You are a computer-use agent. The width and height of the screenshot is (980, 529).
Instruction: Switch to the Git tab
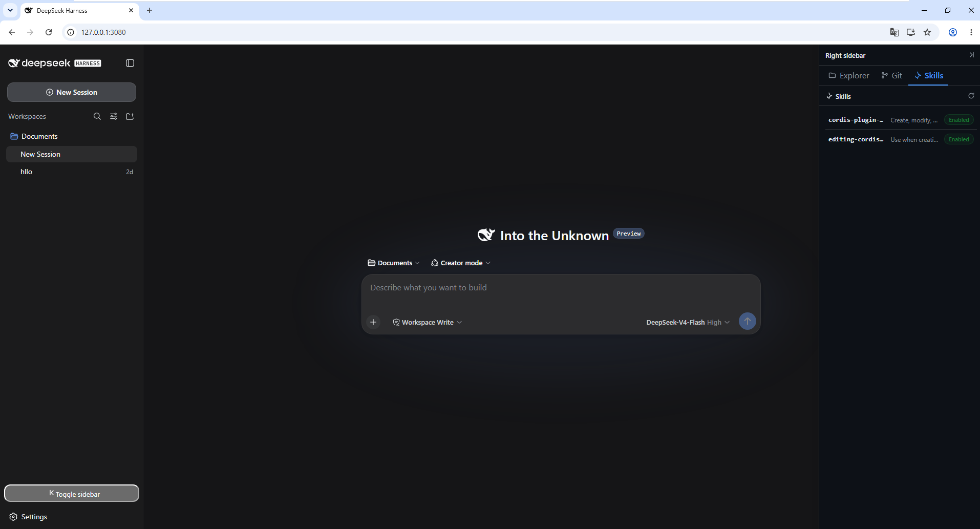click(891, 75)
